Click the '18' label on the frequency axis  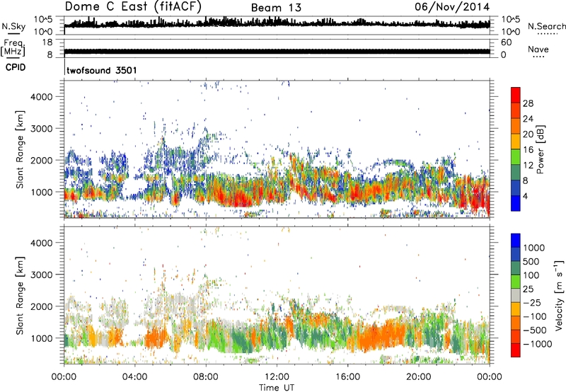(x=47, y=42)
